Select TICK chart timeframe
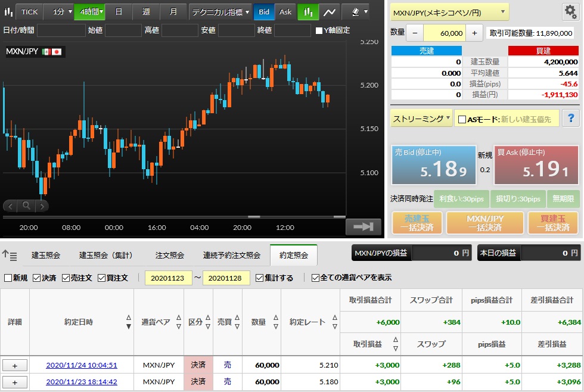Image resolution: width=584 pixels, height=392 pixels. tap(29, 12)
